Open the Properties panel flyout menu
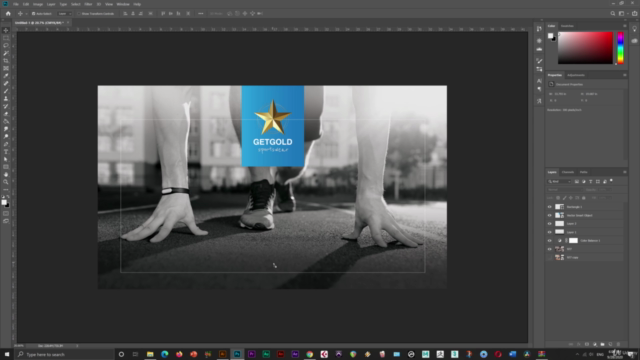The height and width of the screenshot is (360, 640). (x=624, y=75)
